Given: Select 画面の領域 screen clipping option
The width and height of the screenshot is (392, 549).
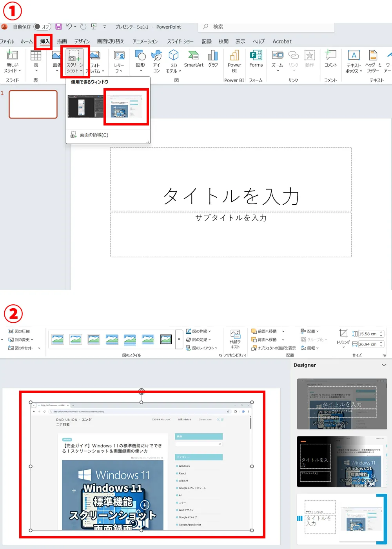Looking at the screenshot, I should (x=94, y=135).
